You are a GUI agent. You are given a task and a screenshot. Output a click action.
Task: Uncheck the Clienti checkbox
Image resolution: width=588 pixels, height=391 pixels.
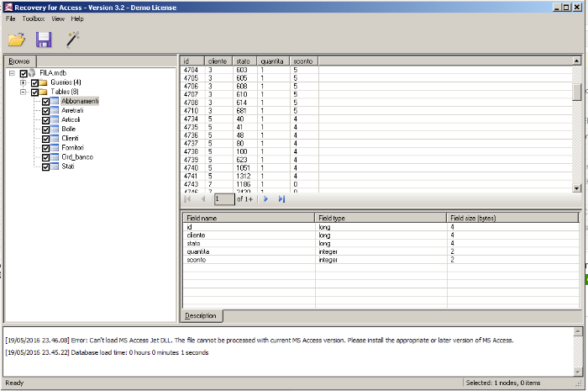pos(45,140)
